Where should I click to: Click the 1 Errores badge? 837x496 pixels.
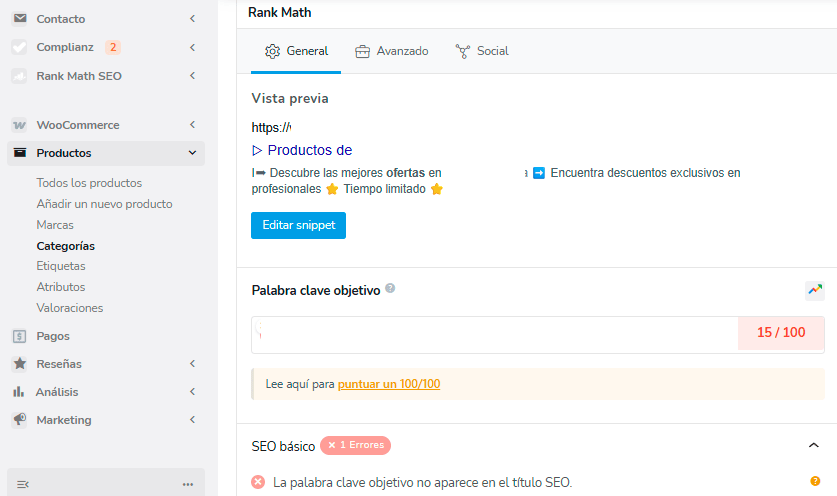tap(356, 445)
